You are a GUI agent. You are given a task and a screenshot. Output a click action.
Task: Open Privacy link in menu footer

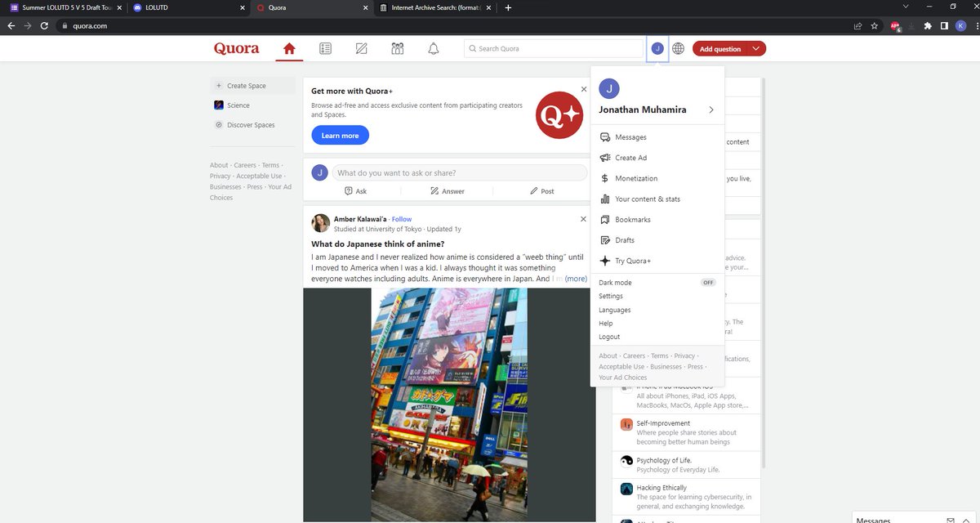click(x=684, y=355)
